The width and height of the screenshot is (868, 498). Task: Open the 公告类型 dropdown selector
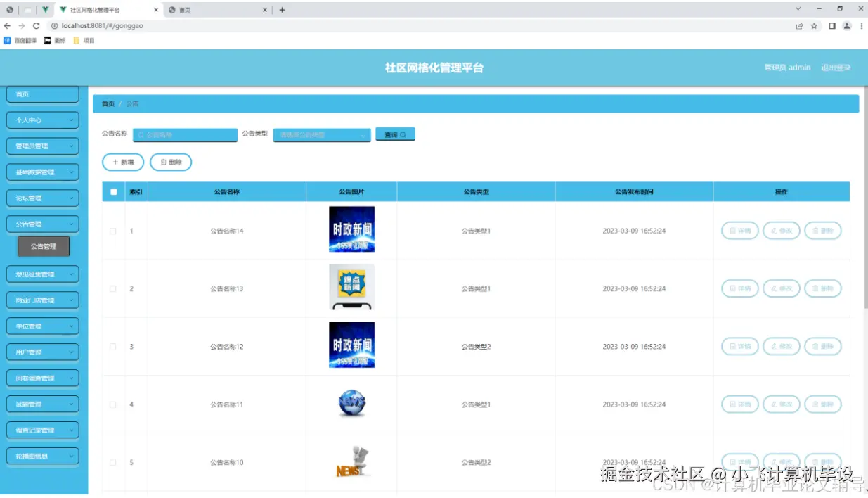click(x=321, y=134)
